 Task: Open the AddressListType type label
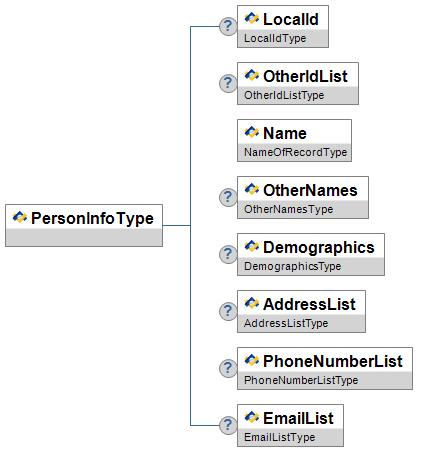point(286,323)
